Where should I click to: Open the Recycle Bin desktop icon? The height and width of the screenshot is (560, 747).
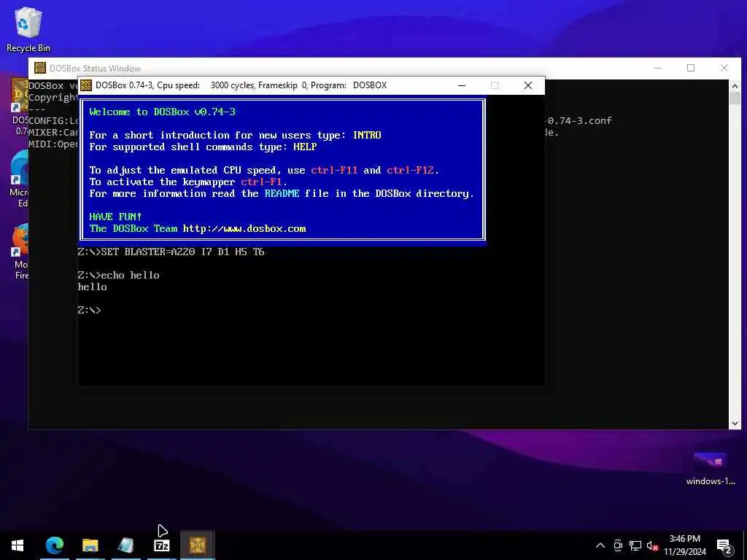point(28,29)
